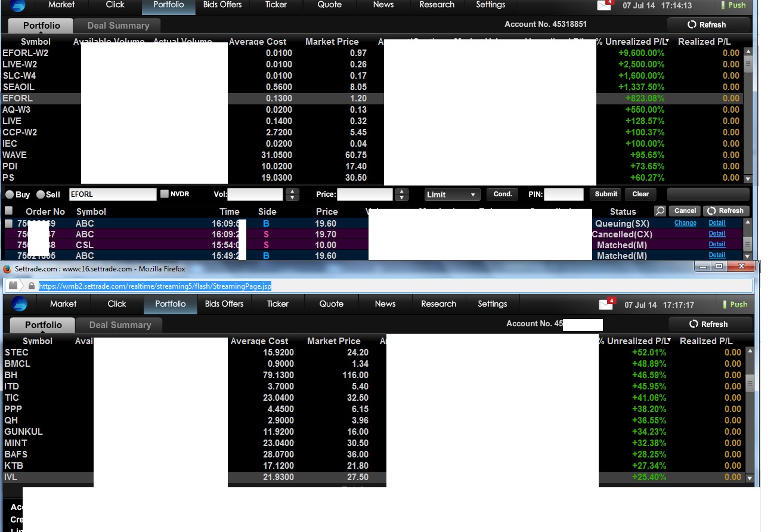Viewport: 780px width, 532px height.
Task: Open Bids Offers in Firefox window
Action: 224,304
